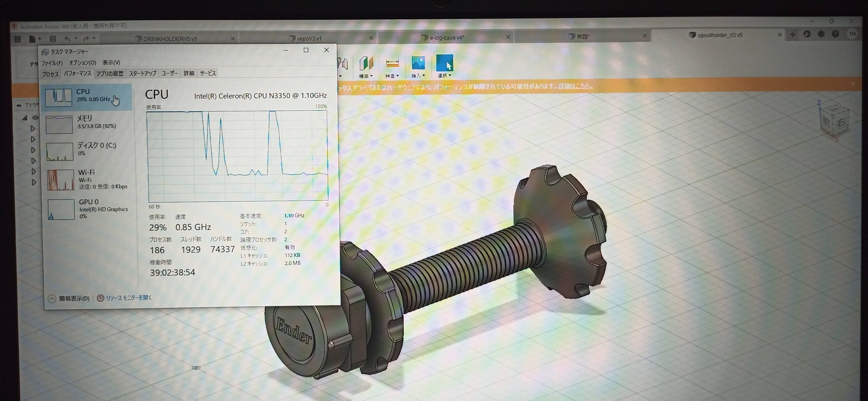Toggle the eye visibility icon in browser tree

coord(35,118)
